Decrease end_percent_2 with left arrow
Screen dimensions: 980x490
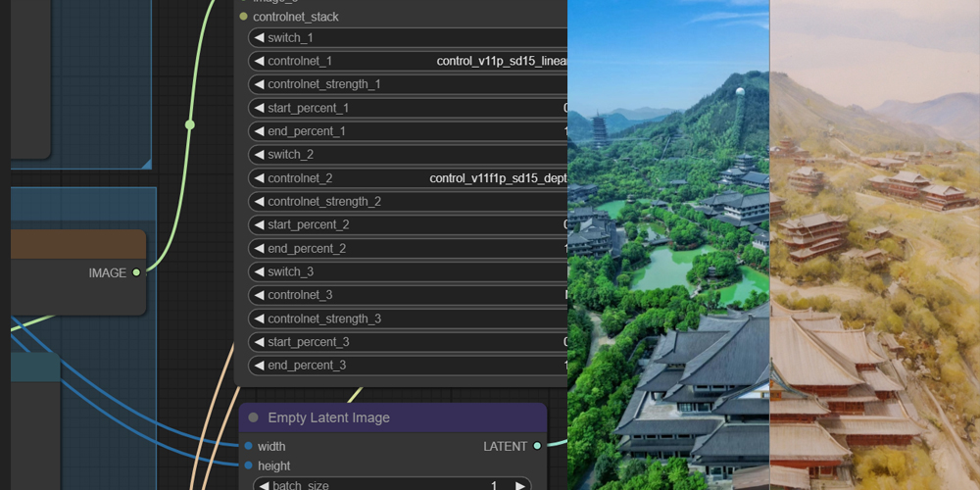(259, 248)
